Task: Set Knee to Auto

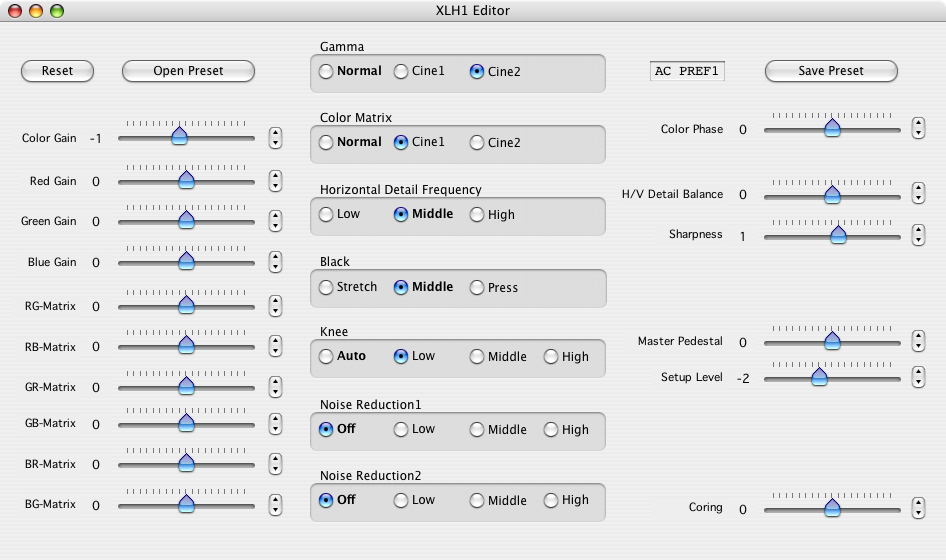Action: coord(326,357)
